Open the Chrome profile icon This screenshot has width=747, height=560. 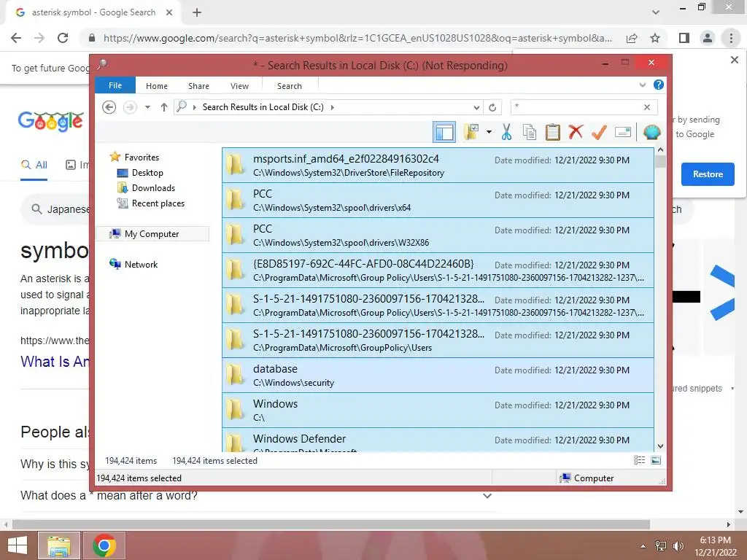708,38
